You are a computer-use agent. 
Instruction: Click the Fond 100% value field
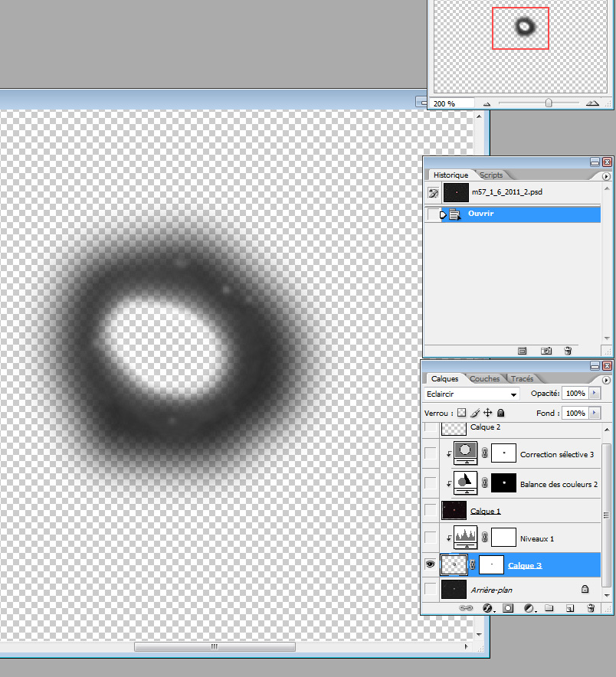tap(575, 413)
